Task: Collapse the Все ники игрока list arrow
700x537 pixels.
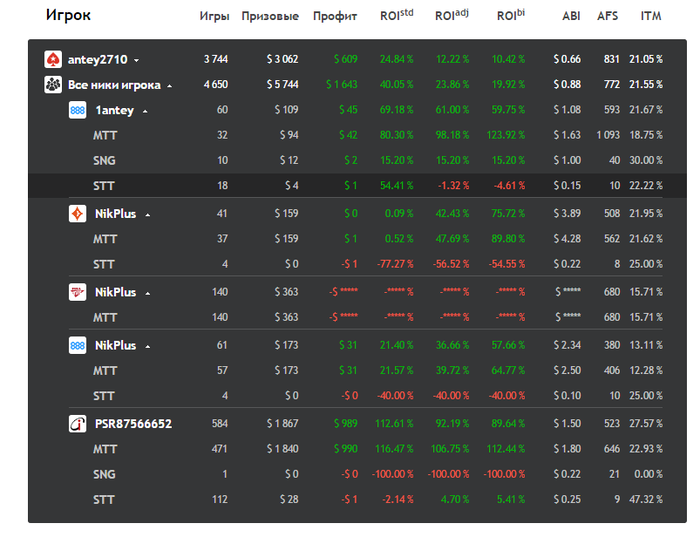Action: tap(169, 86)
